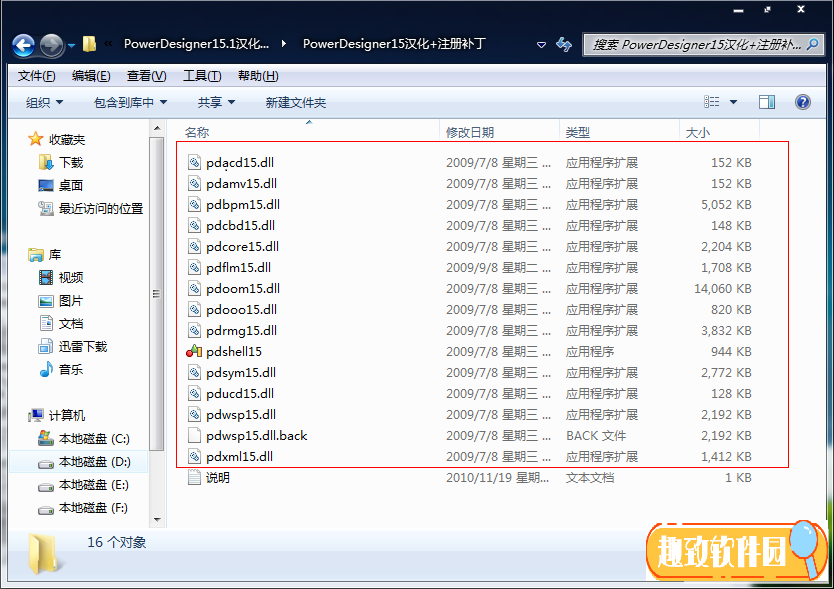This screenshot has height=589, width=834.
Task: Toggle the preview pane
Action: pyautogui.click(x=768, y=101)
